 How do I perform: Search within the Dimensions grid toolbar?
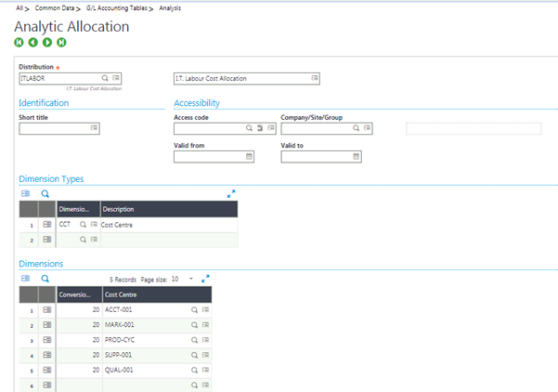[45, 278]
